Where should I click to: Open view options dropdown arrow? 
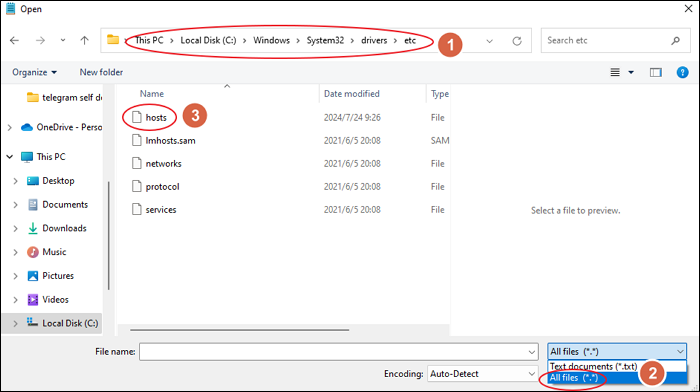click(631, 72)
